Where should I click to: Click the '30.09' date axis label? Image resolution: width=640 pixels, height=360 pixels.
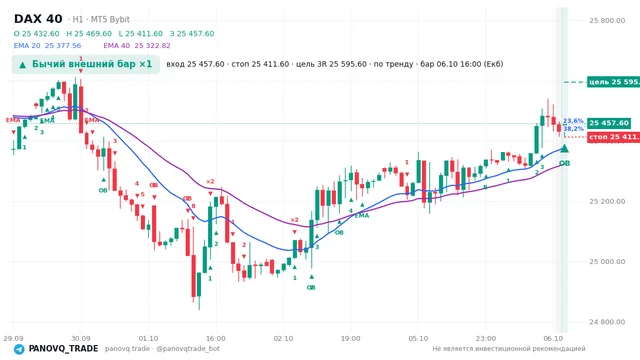click(x=80, y=338)
